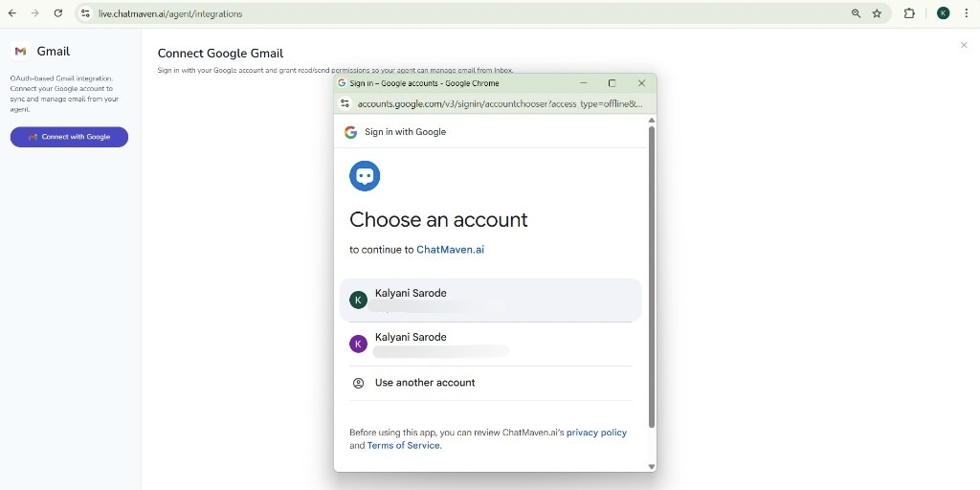The height and width of the screenshot is (490, 980).
Task: Maximize the Google sign-in popup window
Action: pos(612,83)
